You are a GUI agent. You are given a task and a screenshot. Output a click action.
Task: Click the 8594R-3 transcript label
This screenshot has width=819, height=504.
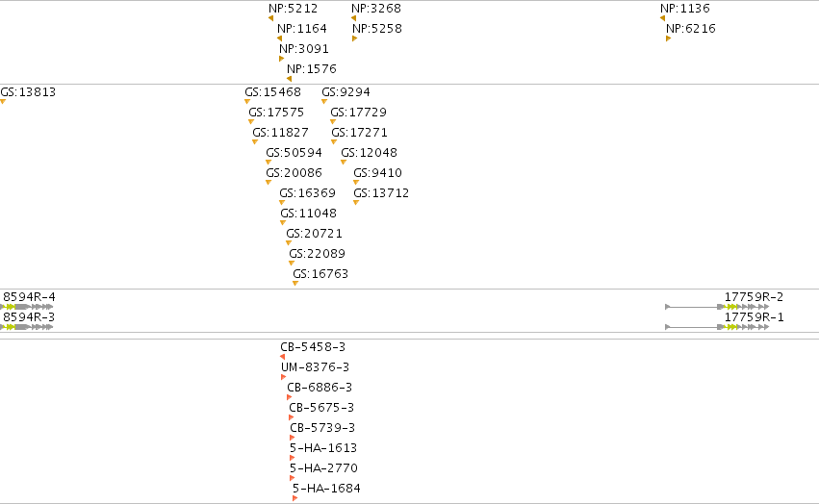click(29, 317)
